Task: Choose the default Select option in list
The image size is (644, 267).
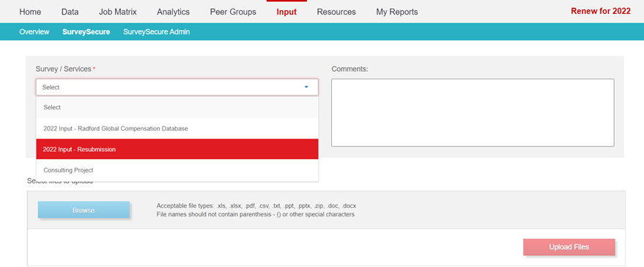Action: pyautogui.click(x=177, y=107)
